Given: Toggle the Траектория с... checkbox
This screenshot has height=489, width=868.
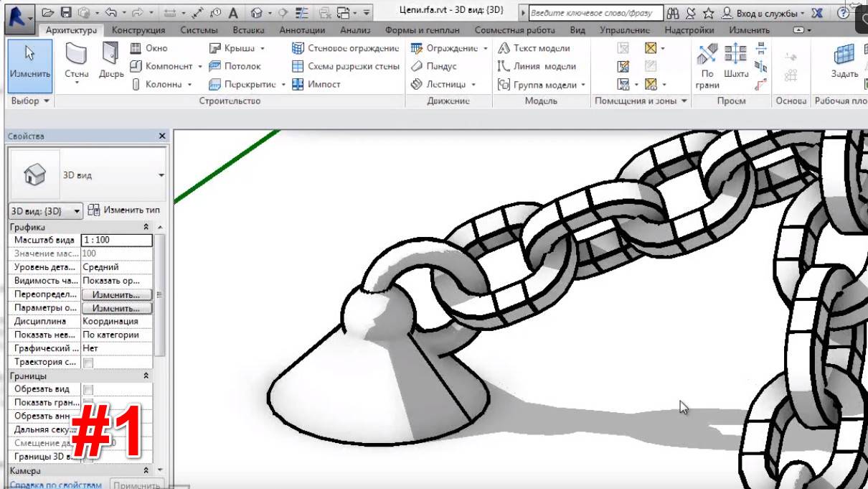Looking at the screenshot, I should click(x=88, y=363).
